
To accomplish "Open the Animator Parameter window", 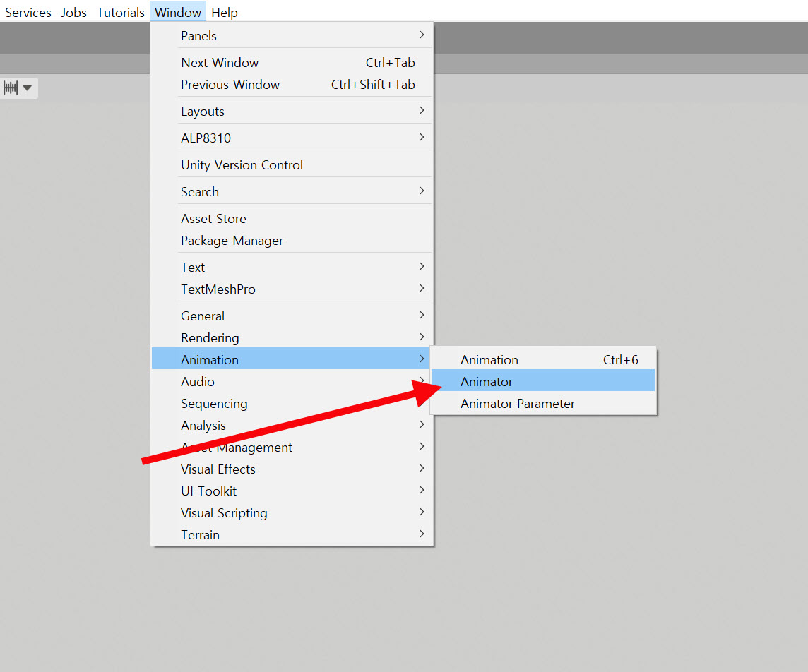I will [543, 403].
